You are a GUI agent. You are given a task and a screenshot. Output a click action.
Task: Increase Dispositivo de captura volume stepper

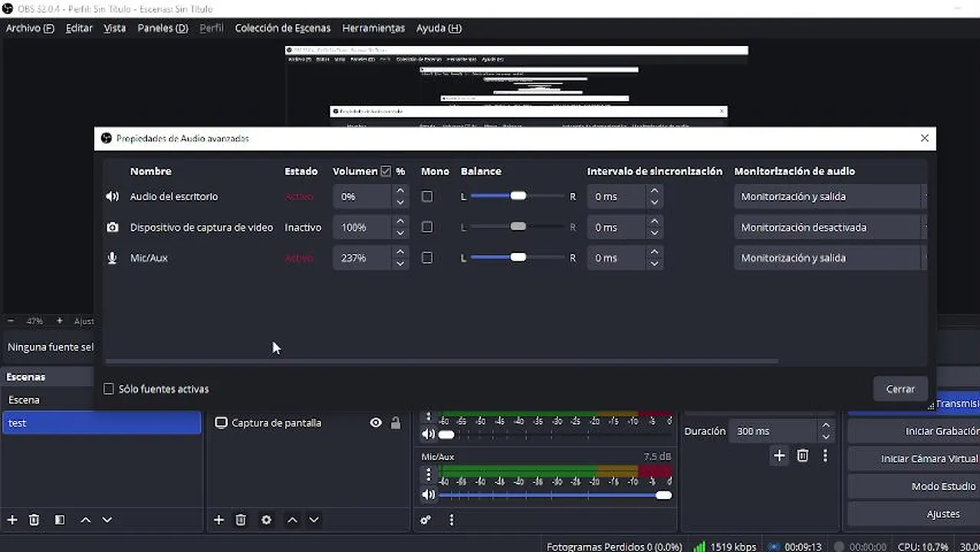[x=400, y=221]
